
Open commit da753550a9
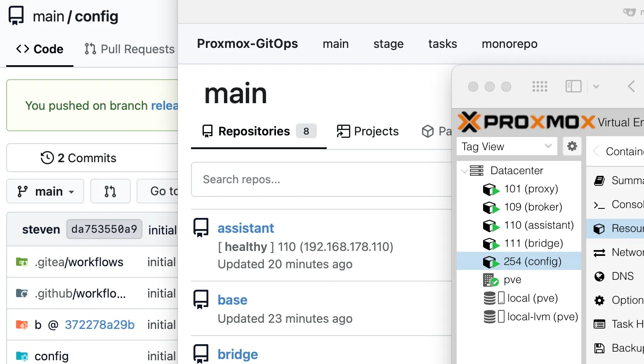pyautogui.click(x=104, y=229)
